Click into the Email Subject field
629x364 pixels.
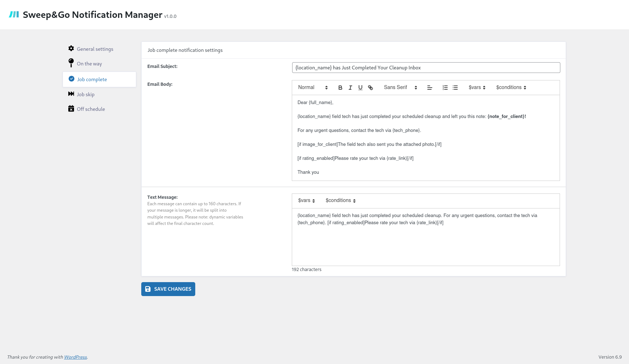(x=426, y=68)
